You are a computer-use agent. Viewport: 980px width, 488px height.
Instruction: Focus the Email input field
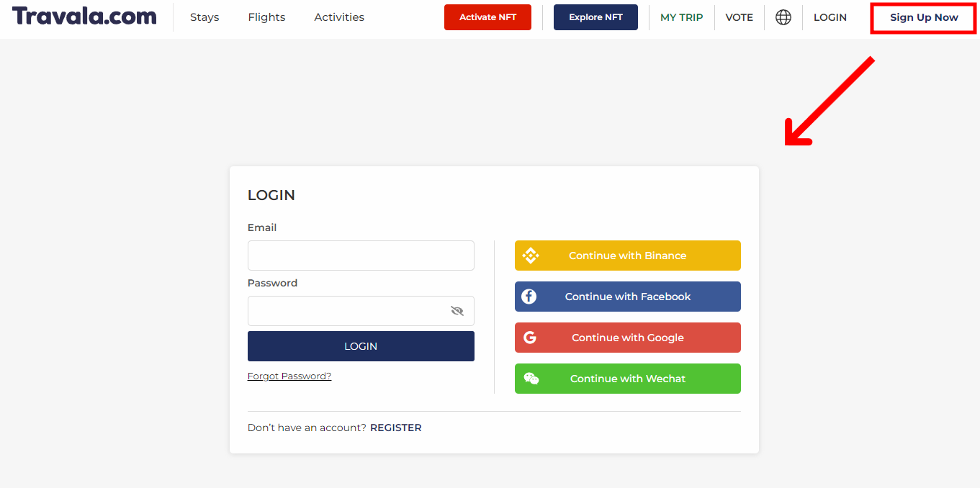(361, 256)
